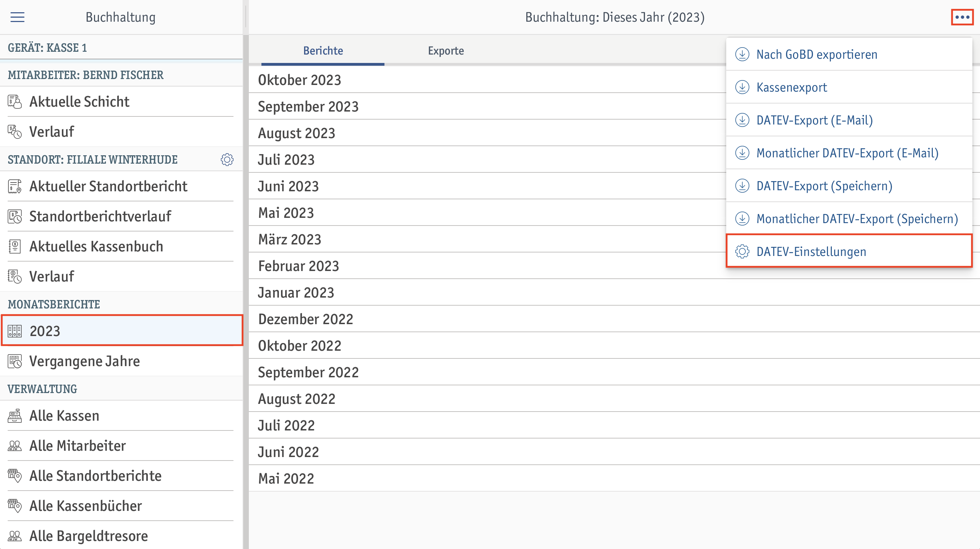Image resolution: width=980 pixels, height=549 pixels.
Task: Open the Oktober 2022 report
Action: pos(614,346)
